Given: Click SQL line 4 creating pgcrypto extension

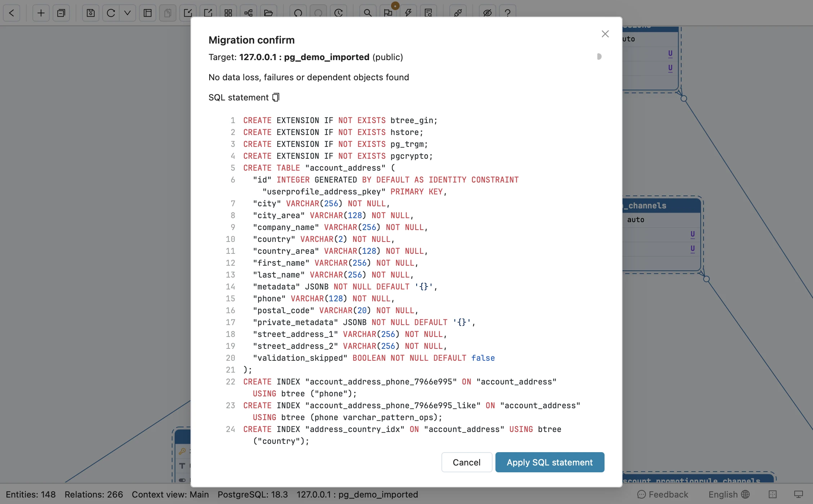Looking at the screenshot, I should click(338, 156).
